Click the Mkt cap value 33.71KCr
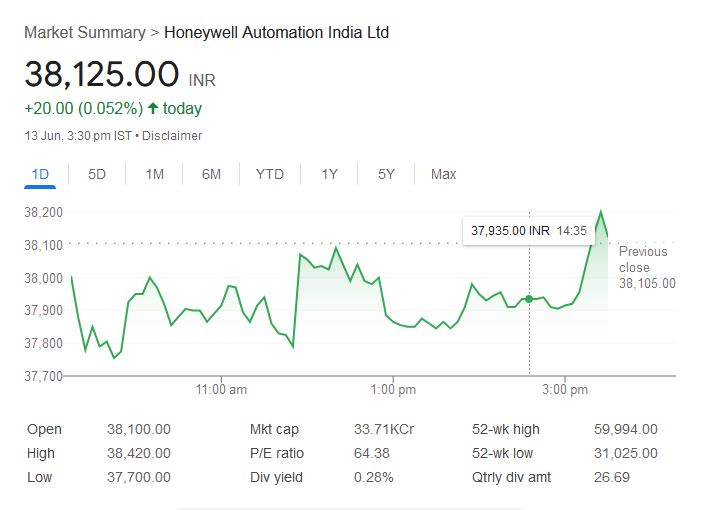The image size is (713, 510). pyautogui.click(x=386, y=429)
